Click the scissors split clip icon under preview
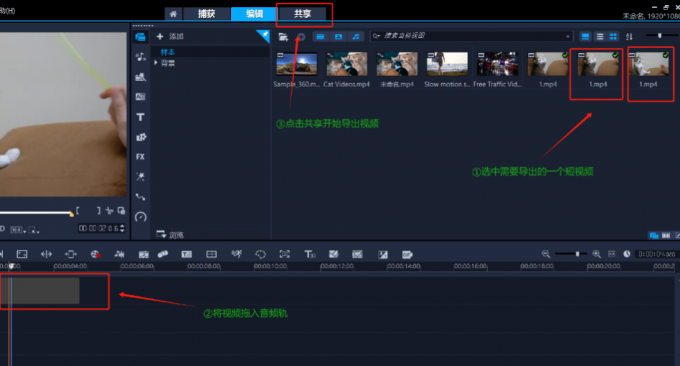 tap(109, 211)
